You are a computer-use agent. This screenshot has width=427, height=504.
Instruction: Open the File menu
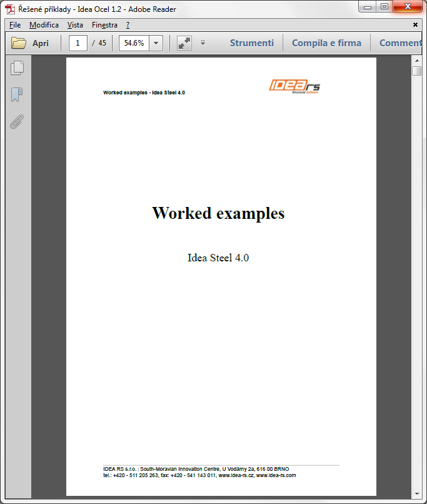[15, 25]
